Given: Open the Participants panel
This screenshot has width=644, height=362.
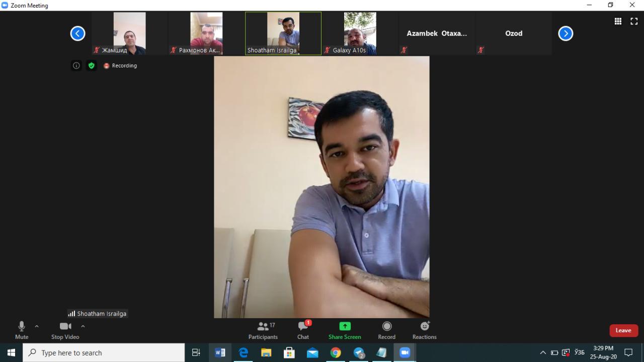Looking at the screenshot, I should 263,330.
